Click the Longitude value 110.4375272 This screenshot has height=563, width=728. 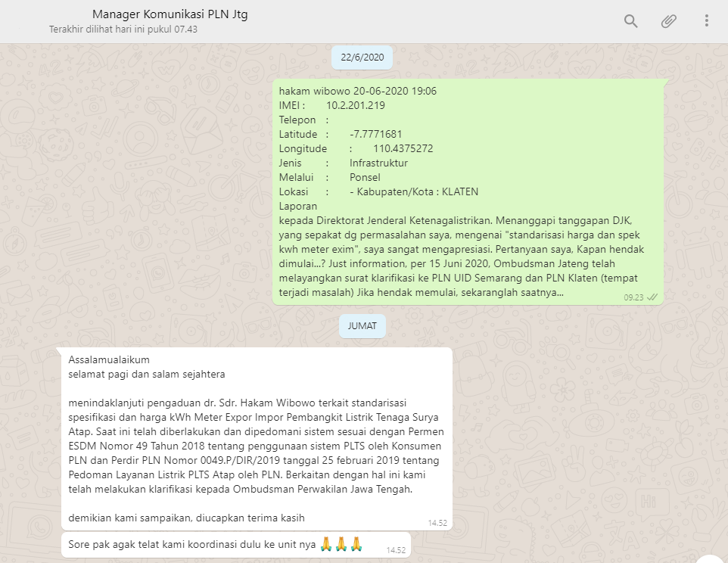(x=403, y=148)
